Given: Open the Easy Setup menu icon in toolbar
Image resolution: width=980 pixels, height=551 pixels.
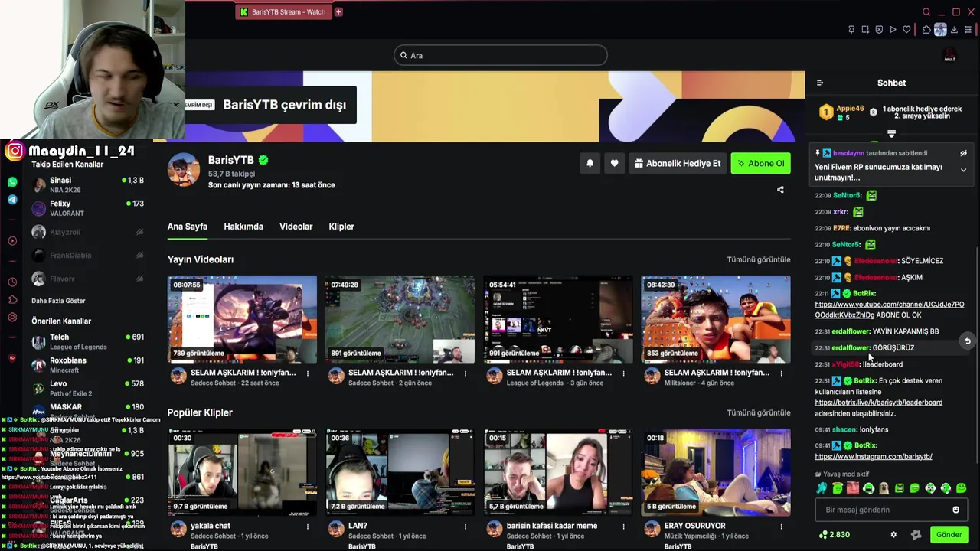Looking at the screenshot, I should pyautogui.click(x=969, y=30).
